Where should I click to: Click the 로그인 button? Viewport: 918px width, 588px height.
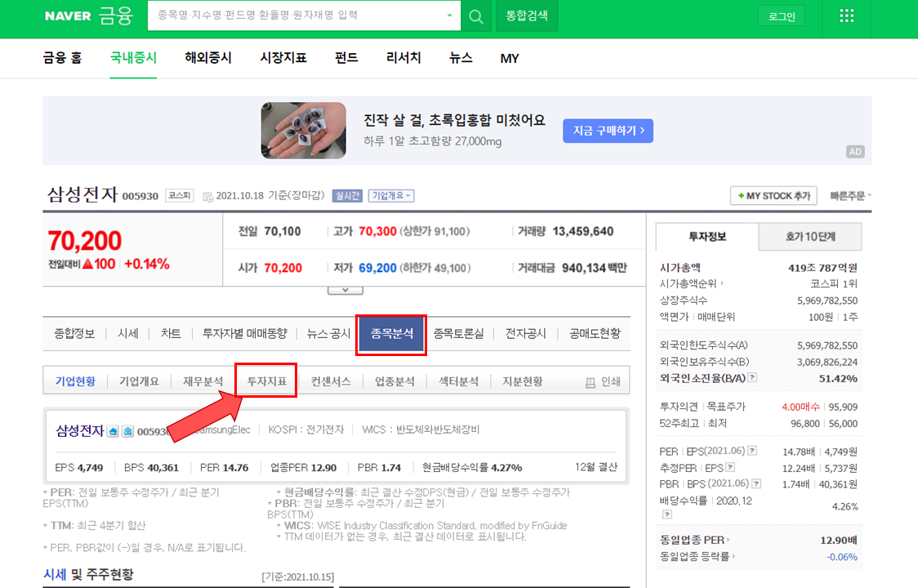(x=782, y=16)
